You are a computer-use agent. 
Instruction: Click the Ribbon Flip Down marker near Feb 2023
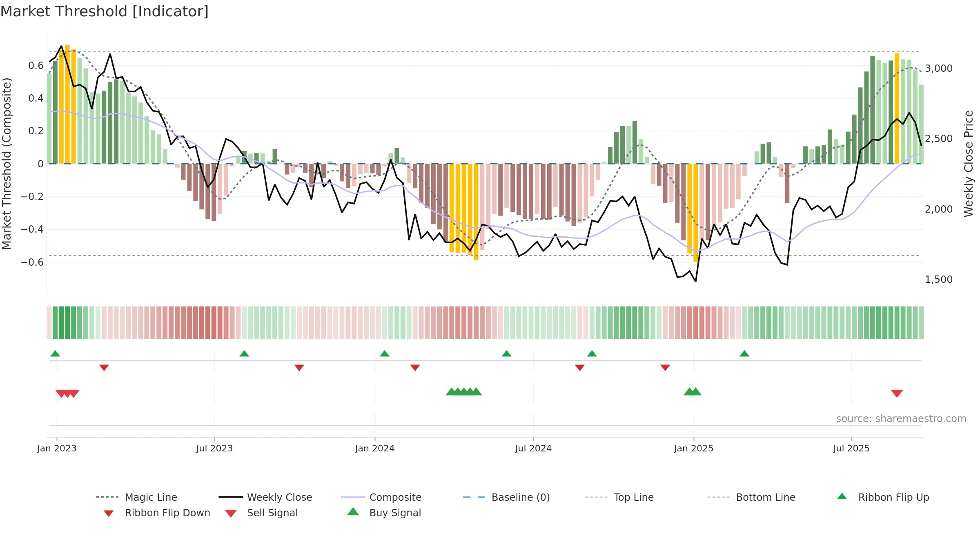coord(104,368)
